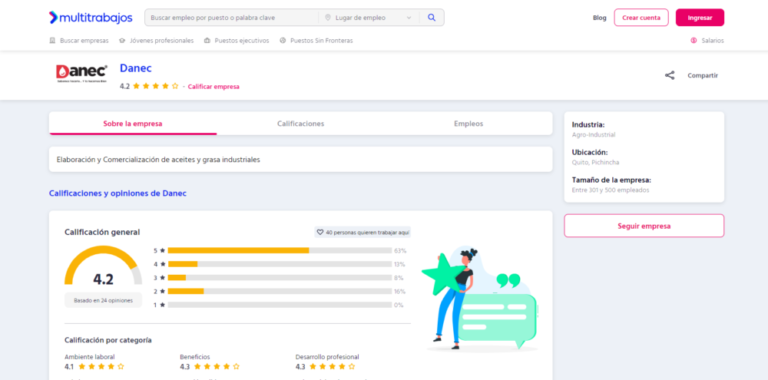Click the share icon next to Compartir
768x380 pixels.
click(670, 75)
